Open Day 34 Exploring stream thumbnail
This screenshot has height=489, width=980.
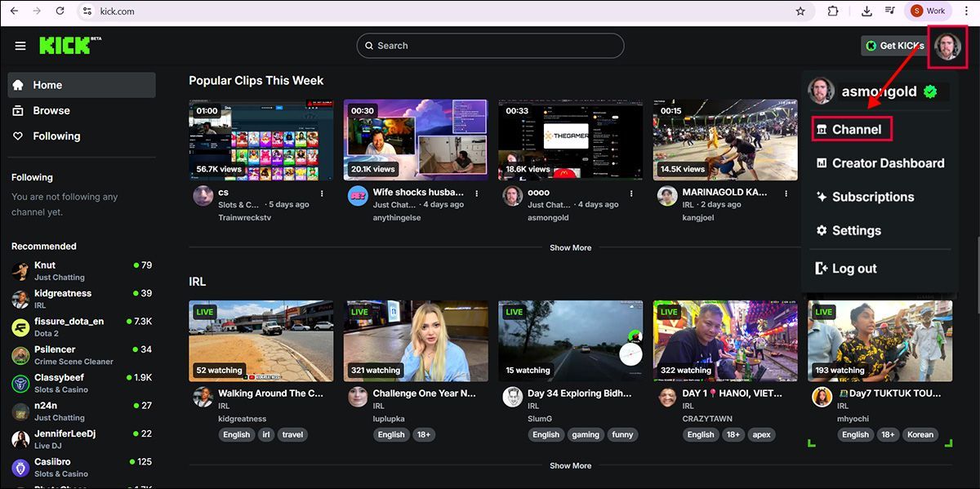[x=570, y=340]
